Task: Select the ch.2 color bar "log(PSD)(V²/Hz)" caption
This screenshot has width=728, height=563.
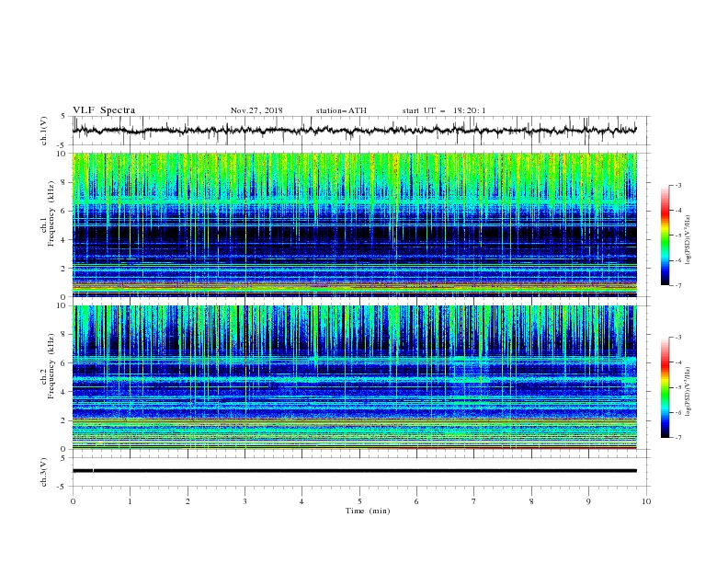Action: point(688,392)
